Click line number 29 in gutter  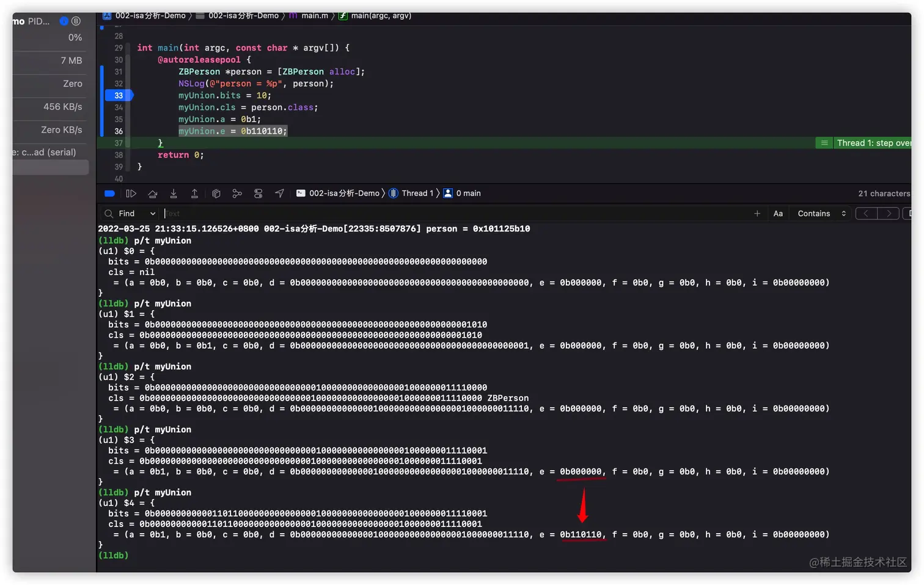(x=119, y=48)
